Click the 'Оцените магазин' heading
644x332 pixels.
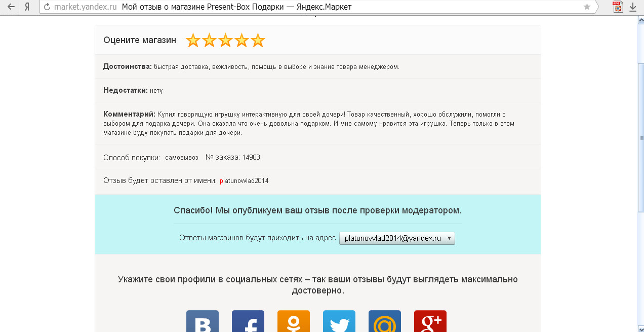140,40
